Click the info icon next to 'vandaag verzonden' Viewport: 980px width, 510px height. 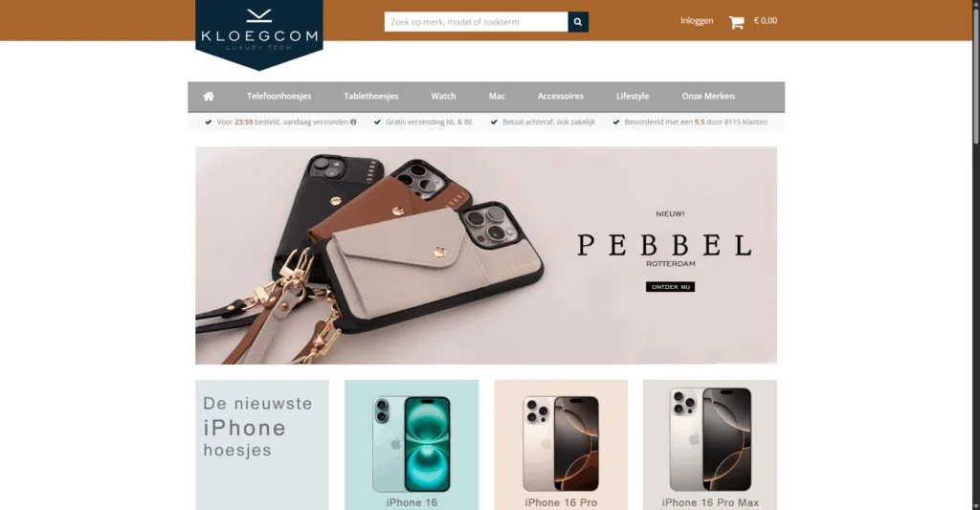tap(354, 122)
